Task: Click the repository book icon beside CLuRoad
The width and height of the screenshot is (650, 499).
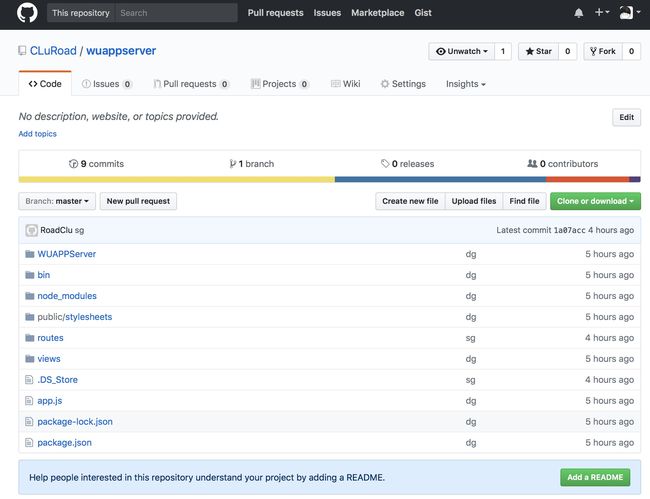Action: click(22, 51)
